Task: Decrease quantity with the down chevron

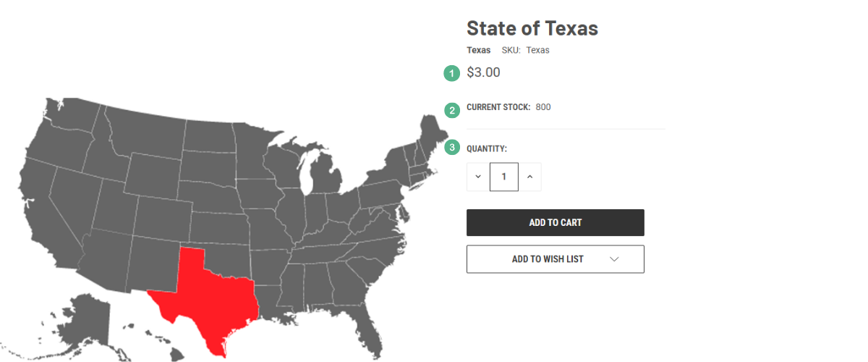Action: pyautogui.click(x=478, y=177)
